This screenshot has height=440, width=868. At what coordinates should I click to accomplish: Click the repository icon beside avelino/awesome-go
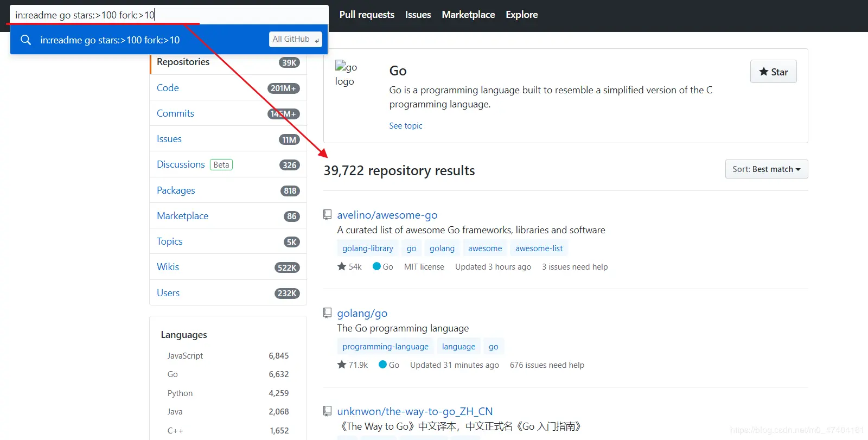coord(327,215)
